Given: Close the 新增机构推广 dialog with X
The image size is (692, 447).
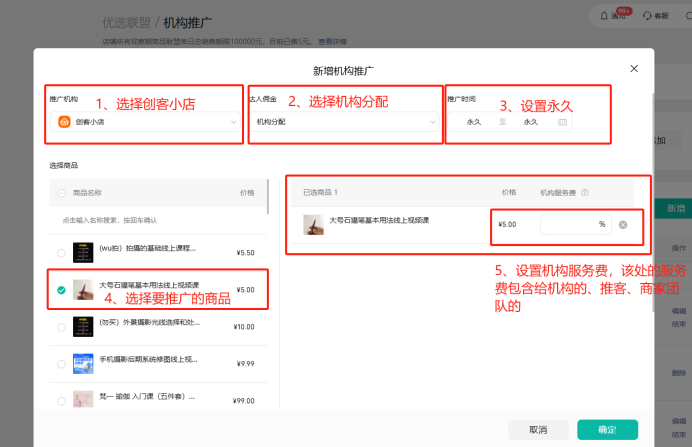Looking at the screenshot, I should 633,68.
